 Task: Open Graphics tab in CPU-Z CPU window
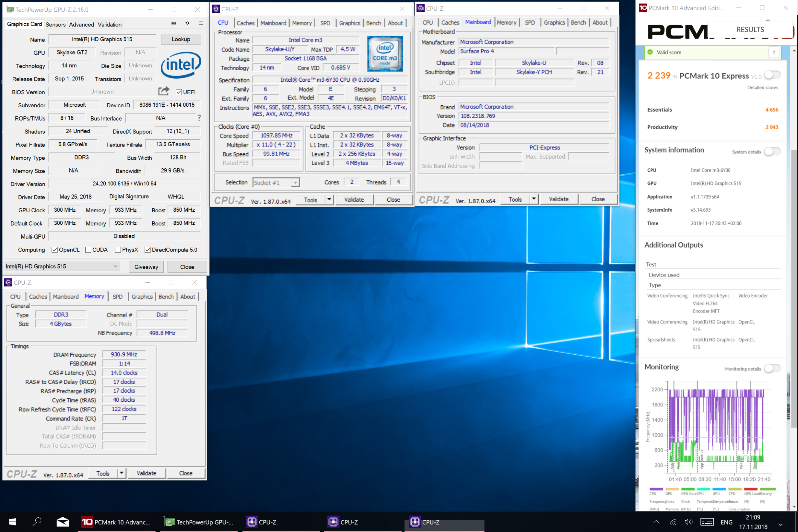350,23
